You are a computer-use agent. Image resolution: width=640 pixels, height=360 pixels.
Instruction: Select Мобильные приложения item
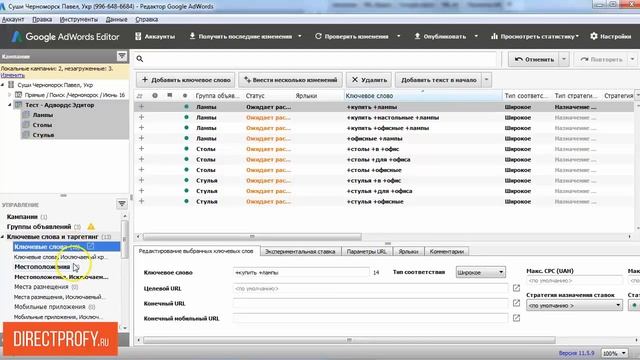pyautogui.click(x=49, y=307)
